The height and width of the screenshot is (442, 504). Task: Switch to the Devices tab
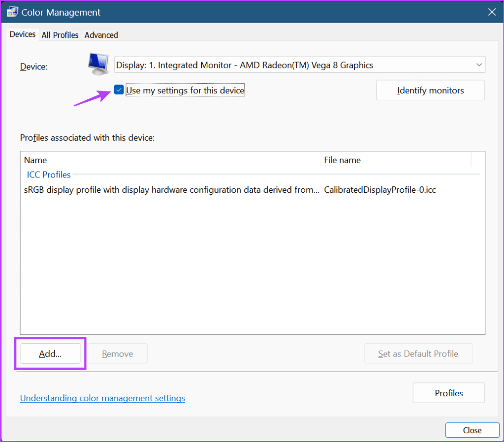pos(23,34)
